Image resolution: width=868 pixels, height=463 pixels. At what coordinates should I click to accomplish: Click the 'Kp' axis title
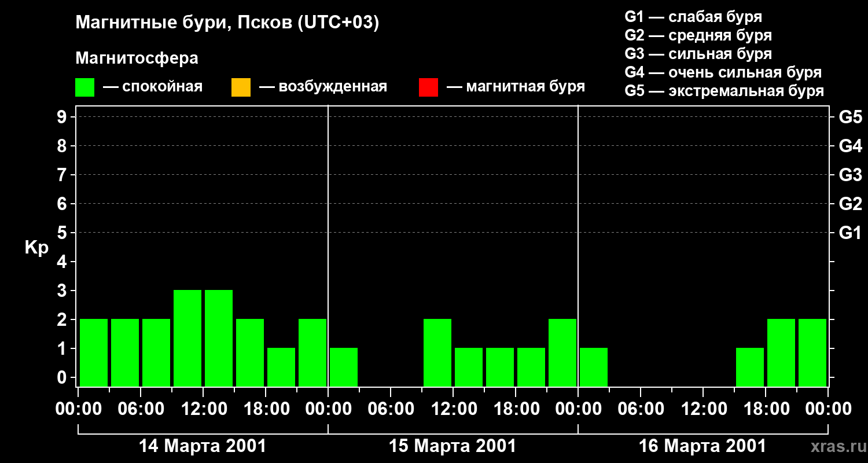(x=36, y=248)
